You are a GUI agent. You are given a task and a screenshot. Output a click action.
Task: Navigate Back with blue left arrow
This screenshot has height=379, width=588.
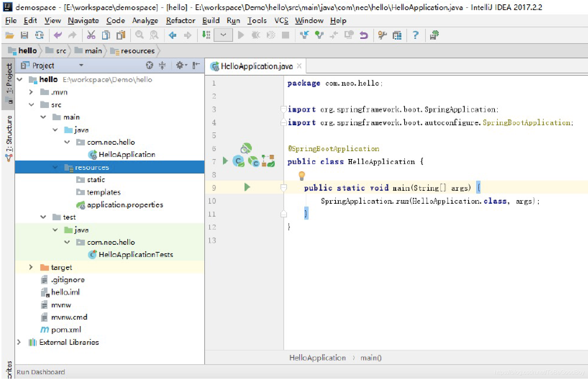[x=173, y=35]
